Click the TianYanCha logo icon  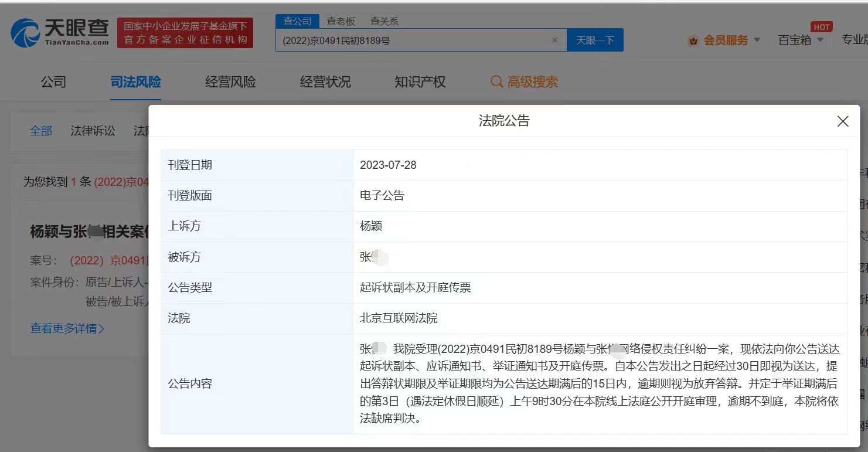(25, 33)
